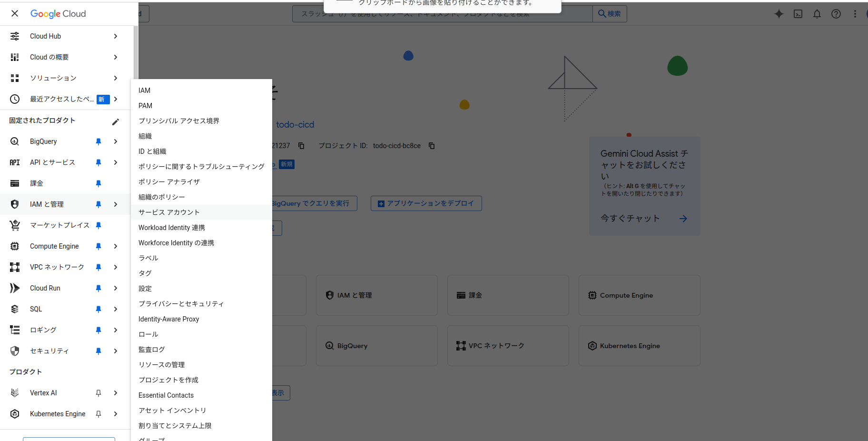Image resolution: width=868 pixels, height=441 pixels.
Task: Click the Cloud Run icon
Action: point(15,288)
